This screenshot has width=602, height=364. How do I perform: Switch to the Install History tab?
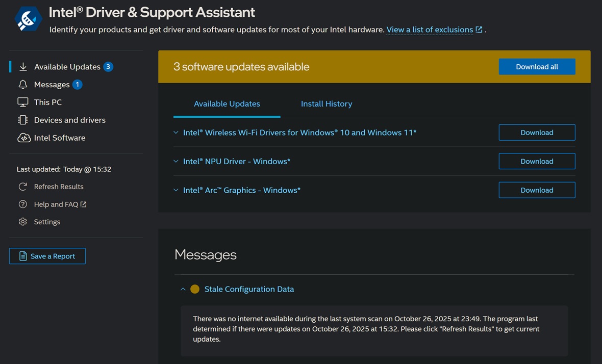[x=327, y=104]
